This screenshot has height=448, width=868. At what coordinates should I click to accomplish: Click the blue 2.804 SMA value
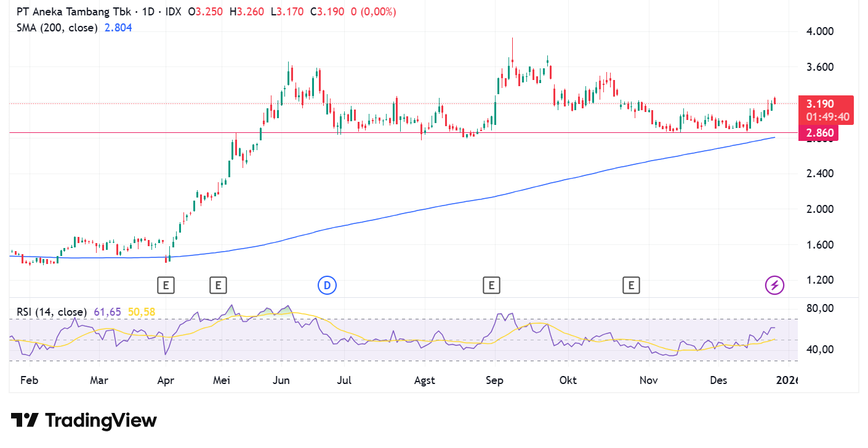118,28
